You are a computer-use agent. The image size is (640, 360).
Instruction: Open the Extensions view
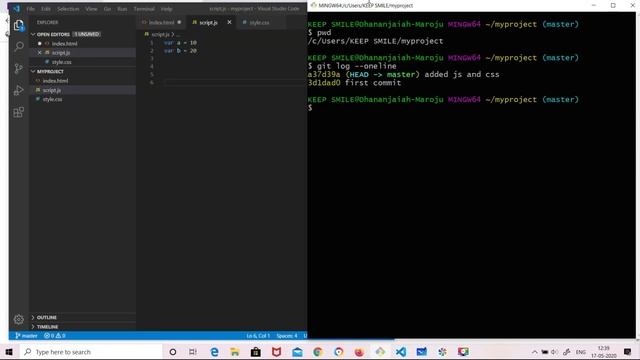point(18,112)
